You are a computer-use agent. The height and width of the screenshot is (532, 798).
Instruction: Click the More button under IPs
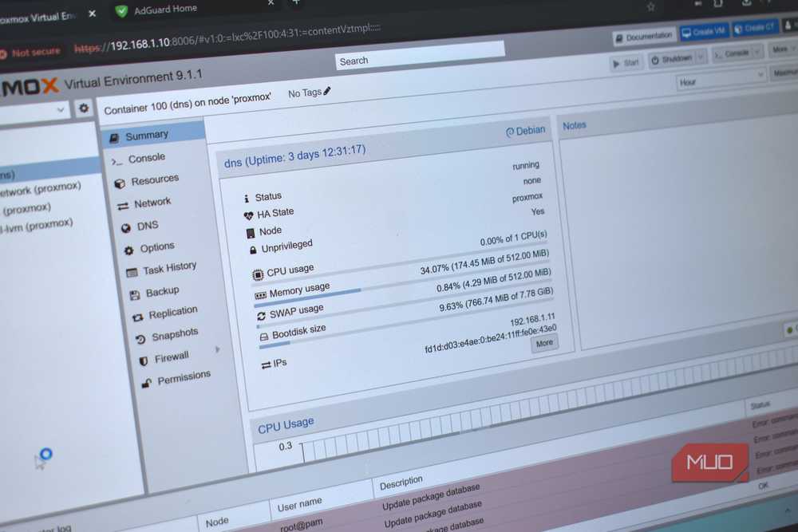coord(544,343)
